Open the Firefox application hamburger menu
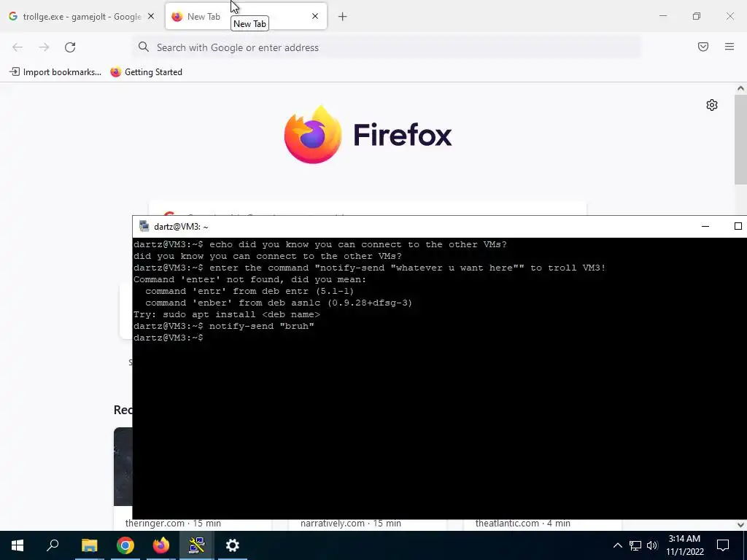Image resolution: width=747 pixels, height=560 pixels. pyautogui.click(x=729, y=47)
